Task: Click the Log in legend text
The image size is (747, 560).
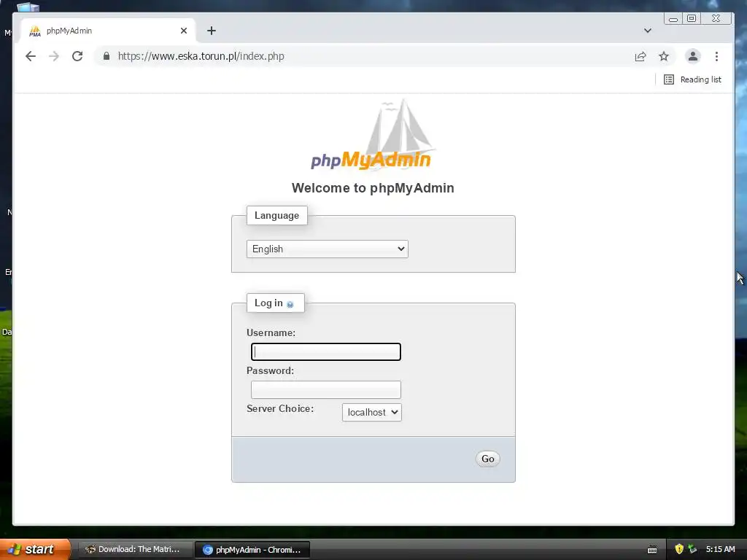Action: [x=268, y=303]
